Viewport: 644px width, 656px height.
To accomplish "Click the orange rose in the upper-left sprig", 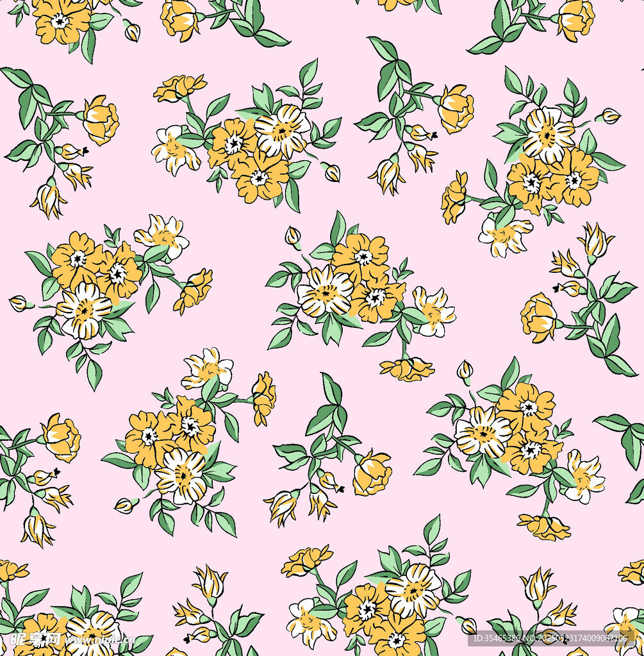I will click(101, 119).
